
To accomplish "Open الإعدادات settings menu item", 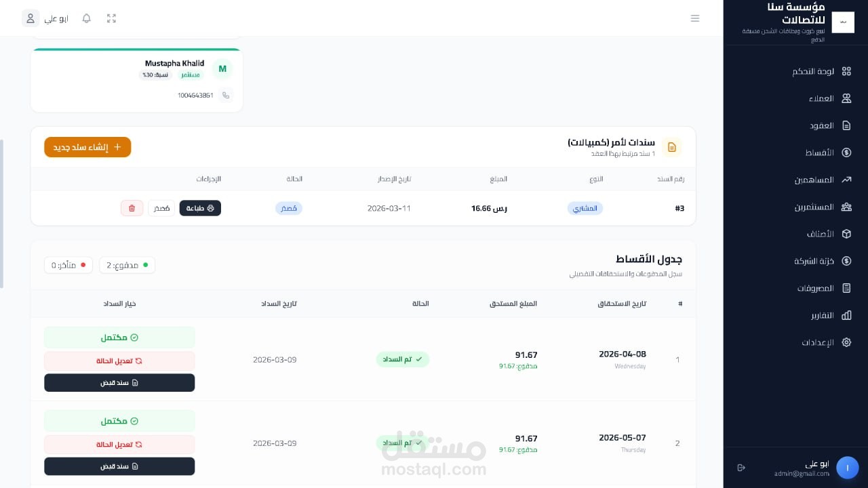I will [x=826, y=342].
